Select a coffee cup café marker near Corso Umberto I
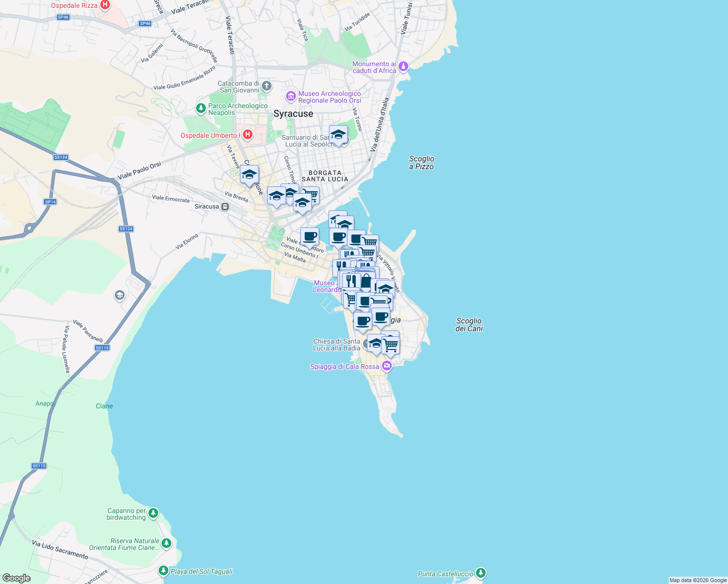Viewport: 728px width, 584px height. [x=310, y=238]
